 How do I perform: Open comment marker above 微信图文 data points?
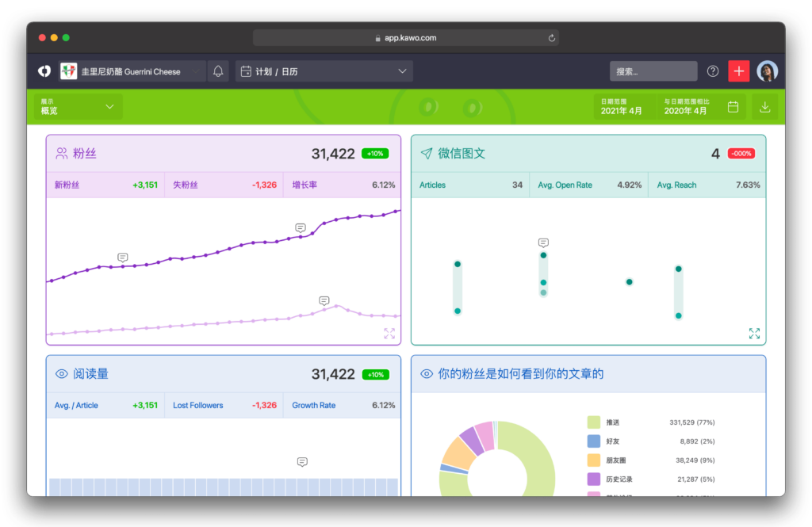point(543,242)
